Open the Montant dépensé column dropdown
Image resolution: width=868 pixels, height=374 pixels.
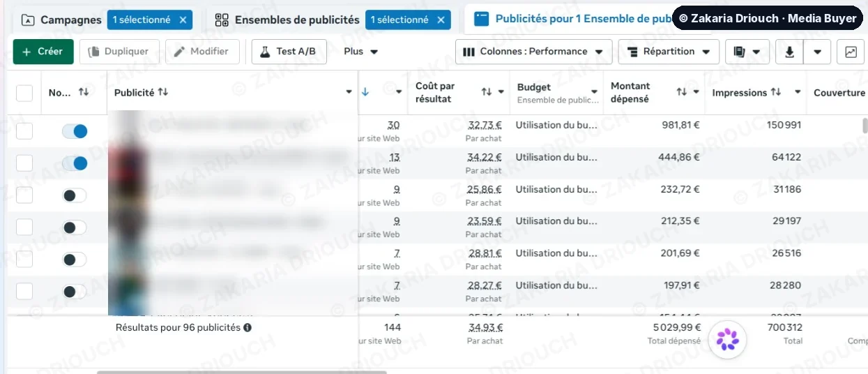tap(696, 92)
